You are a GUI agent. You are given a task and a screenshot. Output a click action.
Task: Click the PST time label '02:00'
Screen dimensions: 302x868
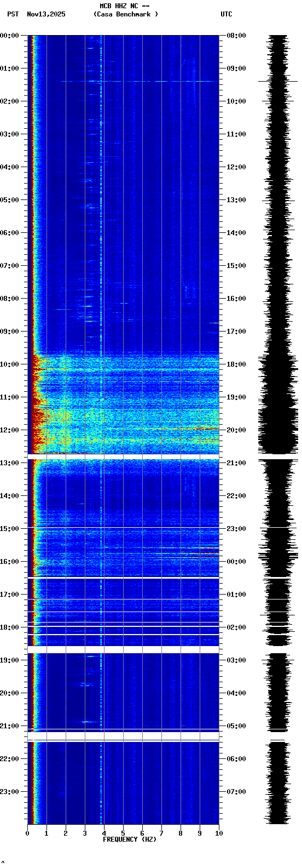tap(9, 101)
